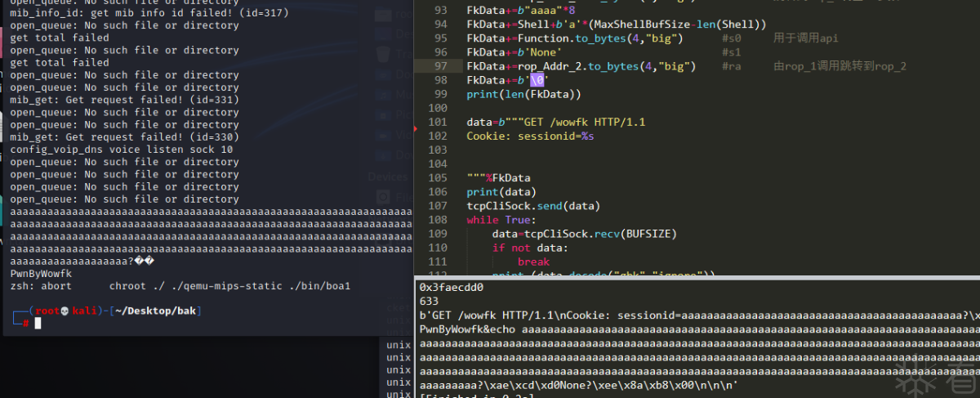Click the #ra comment on line 97
980x398 pixels.
(x=733, y=66)
